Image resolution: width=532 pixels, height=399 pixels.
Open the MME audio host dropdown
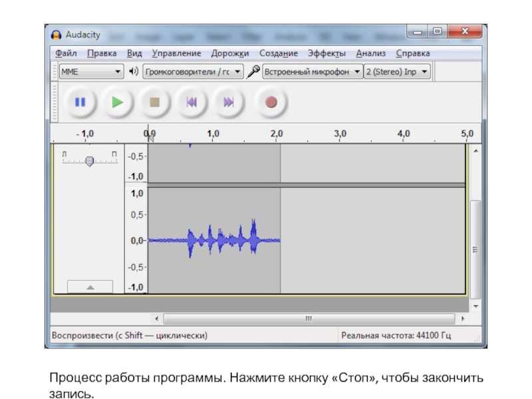click(90, 71)
